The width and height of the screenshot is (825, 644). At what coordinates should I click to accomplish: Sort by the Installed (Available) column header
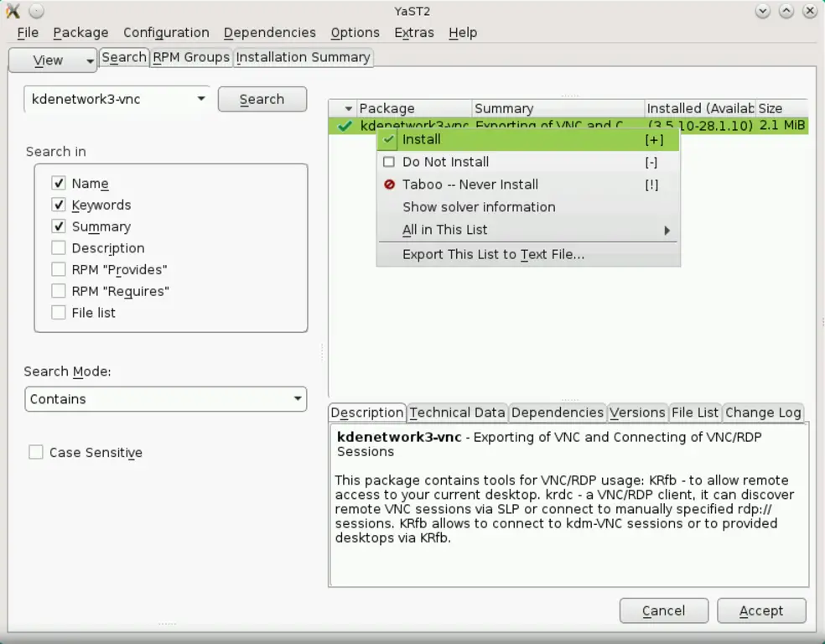tap(700, 108)
